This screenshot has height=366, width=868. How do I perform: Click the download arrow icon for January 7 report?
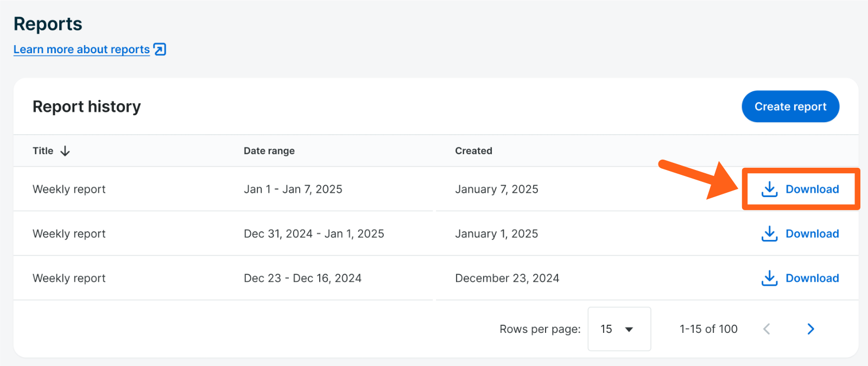pos(769,189)
